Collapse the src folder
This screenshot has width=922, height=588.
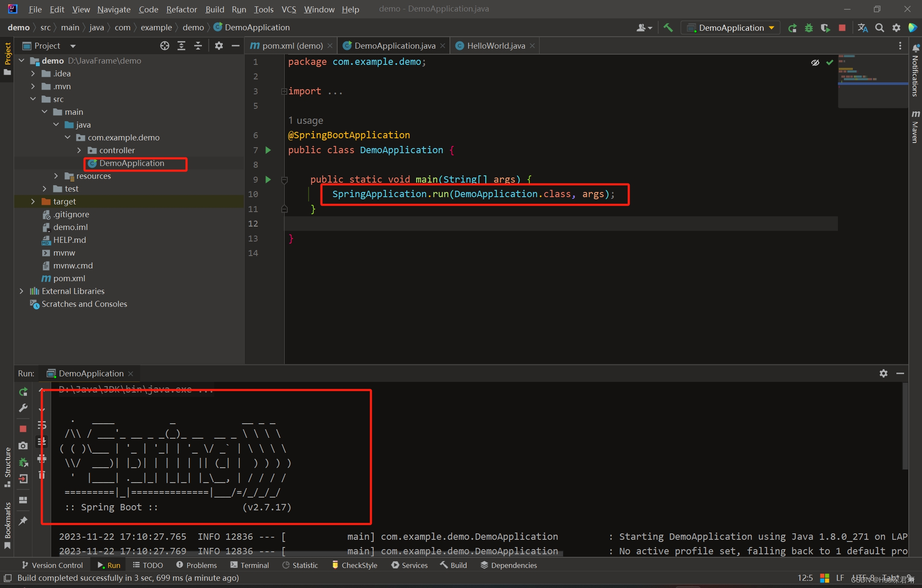pyautogui.click(x=33, y=99)
